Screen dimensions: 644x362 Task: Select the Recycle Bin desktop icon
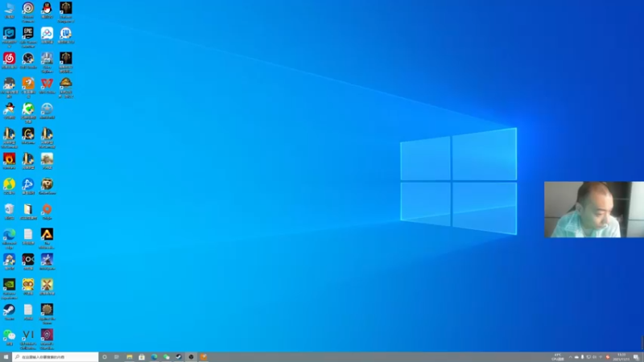coord(9,212)
